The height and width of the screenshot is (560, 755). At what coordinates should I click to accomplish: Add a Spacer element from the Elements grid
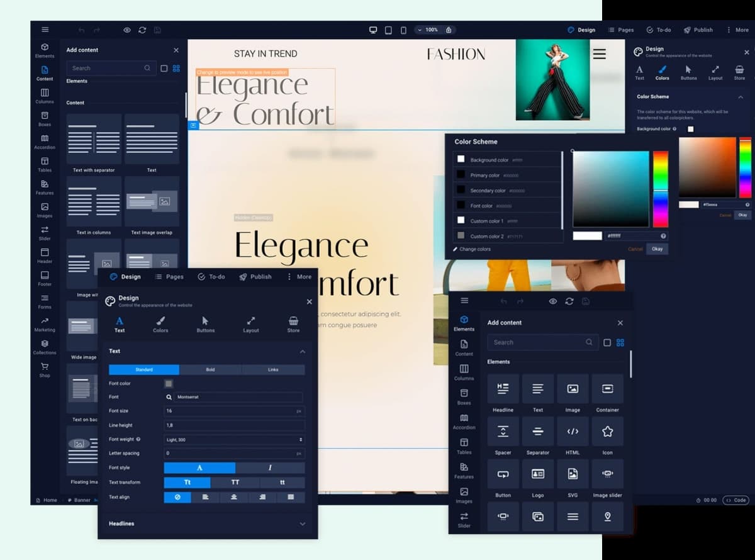tap(503, 431)
